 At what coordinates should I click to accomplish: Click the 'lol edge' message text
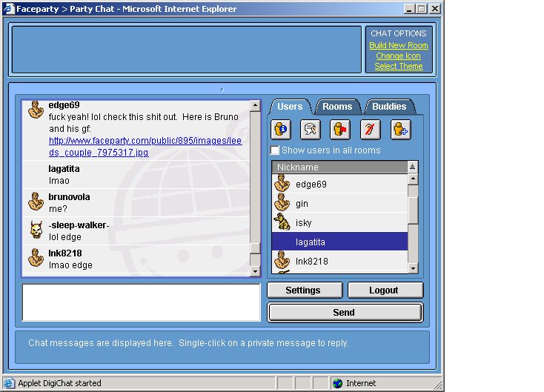click(65, 237)
